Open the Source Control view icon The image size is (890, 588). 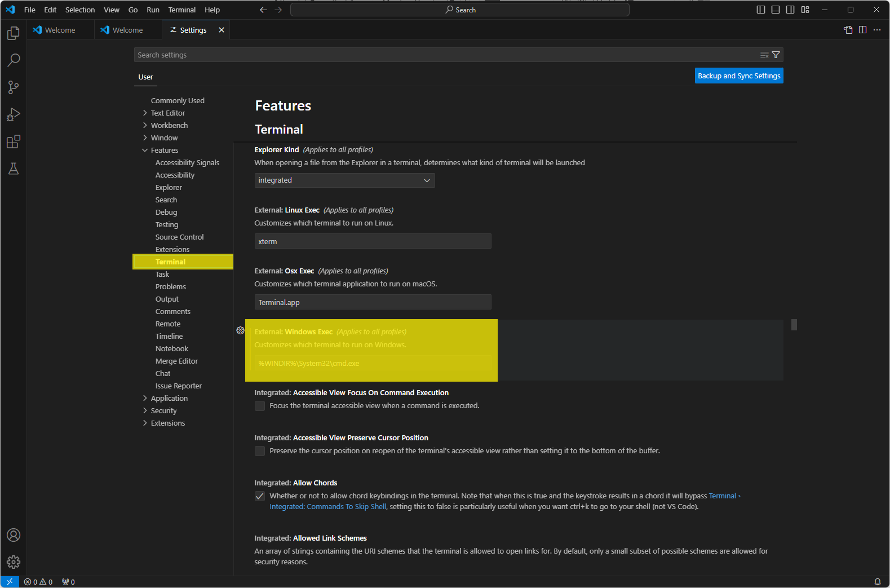tap(14, 87)
